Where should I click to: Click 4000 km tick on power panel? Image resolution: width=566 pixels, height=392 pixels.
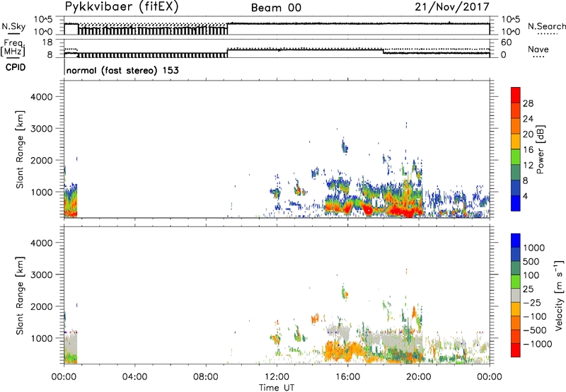(x=41, y=97)
